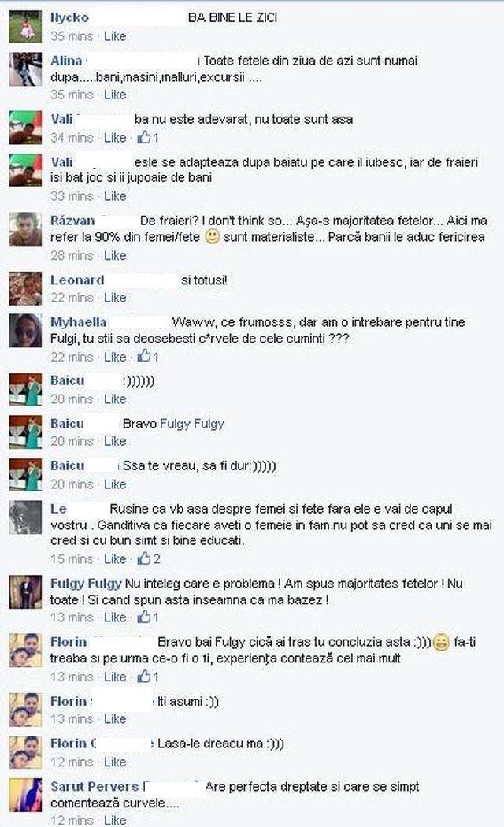Open the tagged Fulgy Fulgy link in Baicu's comment
This screenshot has height=827, width=504.
[x=192, y=424]
